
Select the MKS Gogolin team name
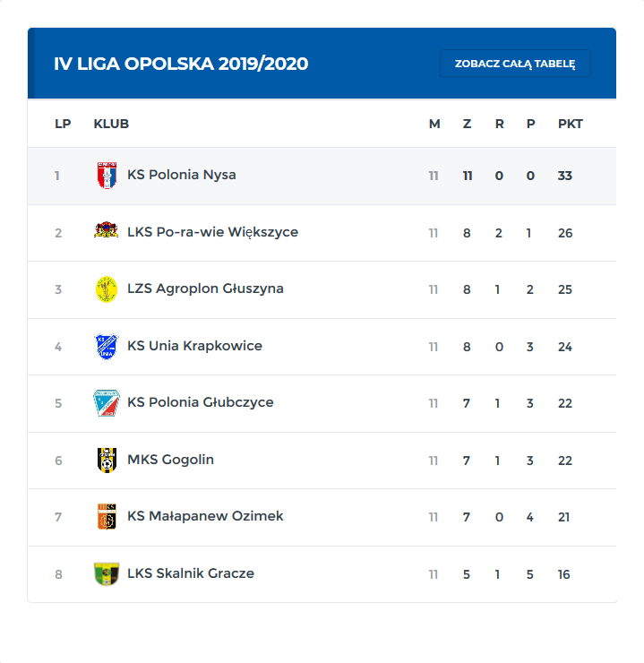(170, 460)
